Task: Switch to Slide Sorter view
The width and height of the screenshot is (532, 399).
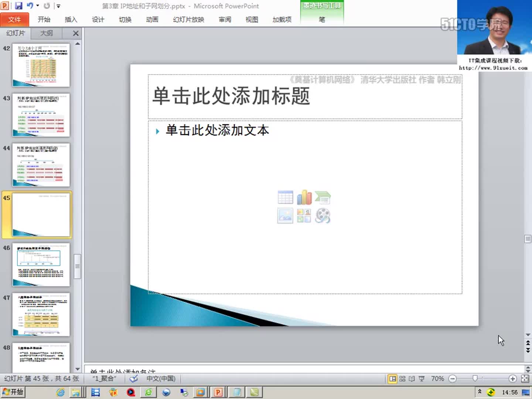Action: click(402, 379)
